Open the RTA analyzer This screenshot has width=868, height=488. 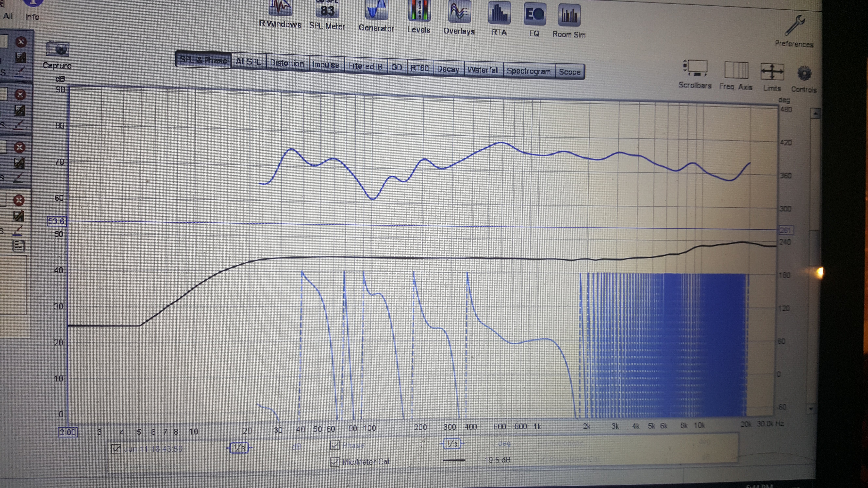(x=499, y=19)
